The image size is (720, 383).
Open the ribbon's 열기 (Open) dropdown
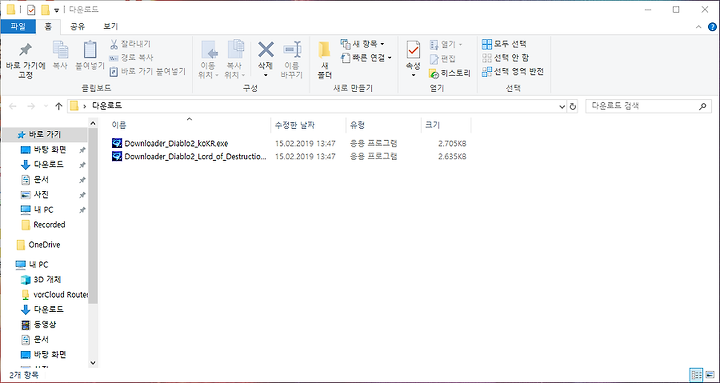tap(446, 45)
